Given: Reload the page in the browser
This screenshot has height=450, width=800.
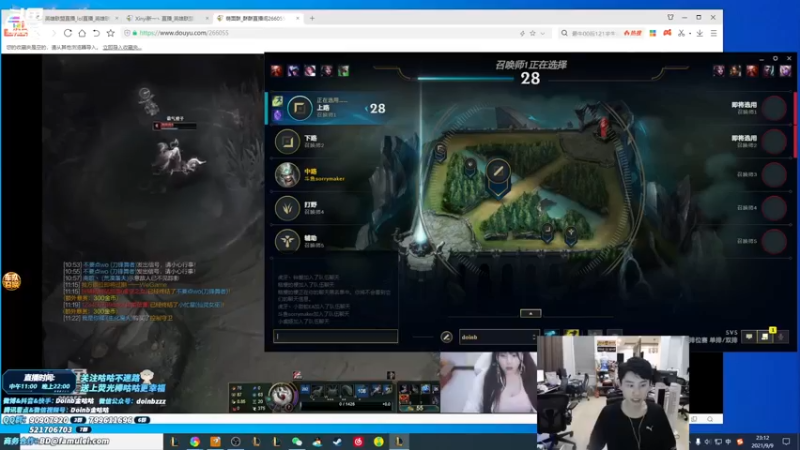Looking at the screenshot, I should point(67,33).
